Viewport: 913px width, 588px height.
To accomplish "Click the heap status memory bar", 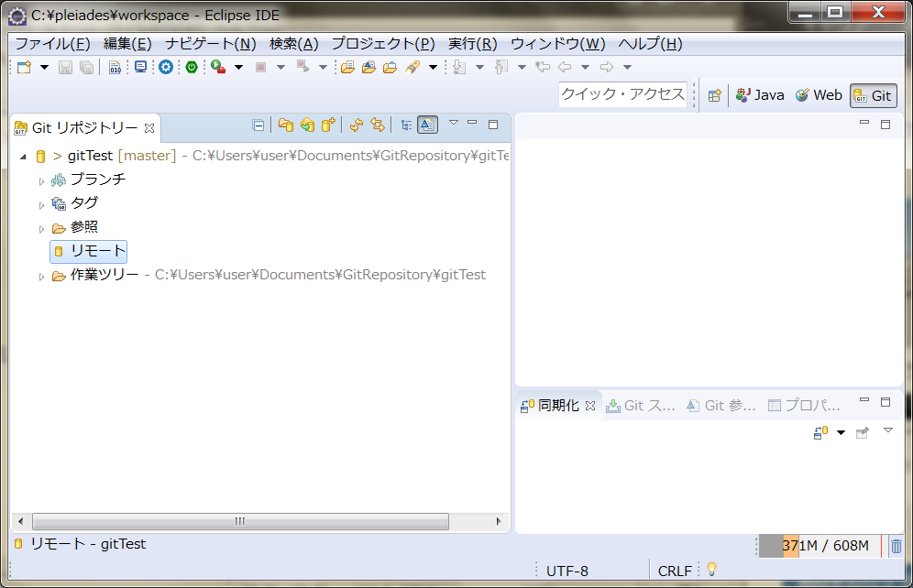I will pyautogui.click(x=819, y=546).
